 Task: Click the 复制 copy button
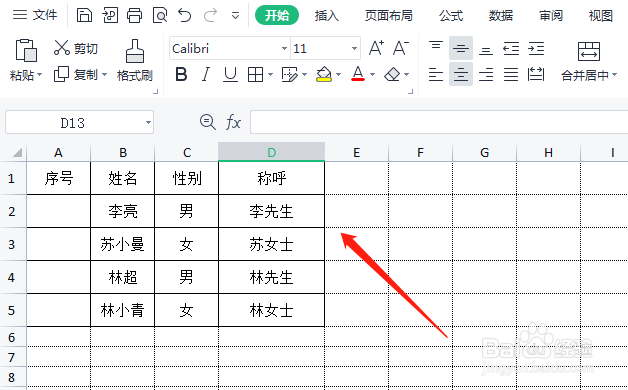coord(76,74)
